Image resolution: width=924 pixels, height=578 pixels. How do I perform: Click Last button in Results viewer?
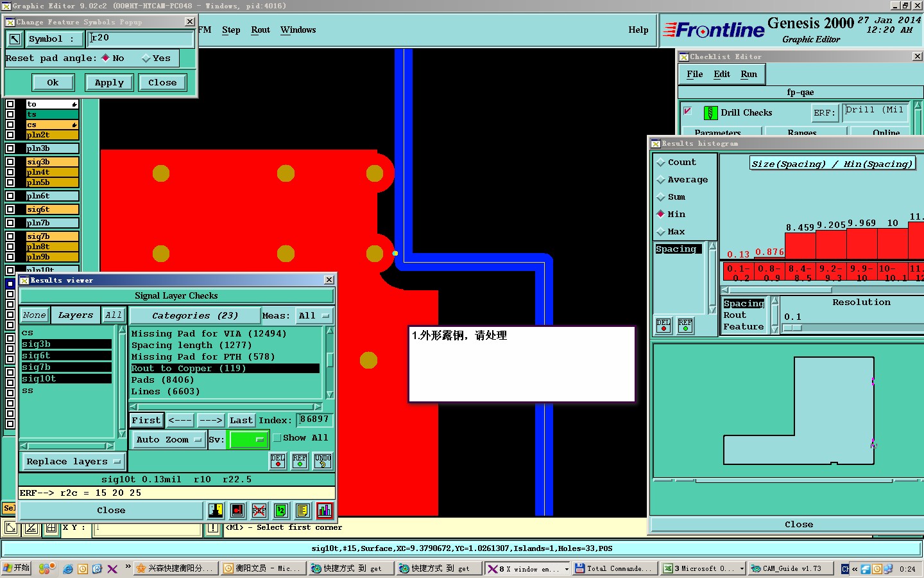click(x=241, y=421)
